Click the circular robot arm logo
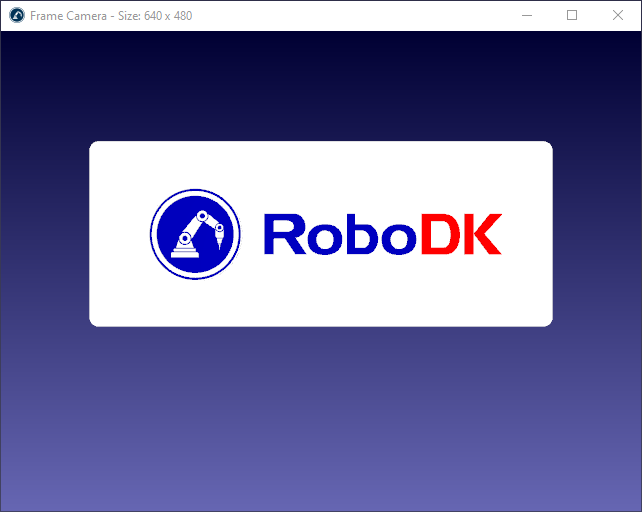Screen dimensions: 642x512 [x=195, y=234]
